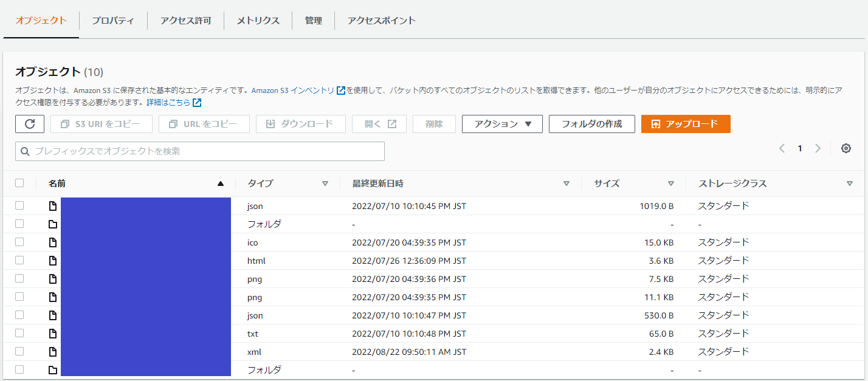Click the refresh objects icon

tap(29, 124)
